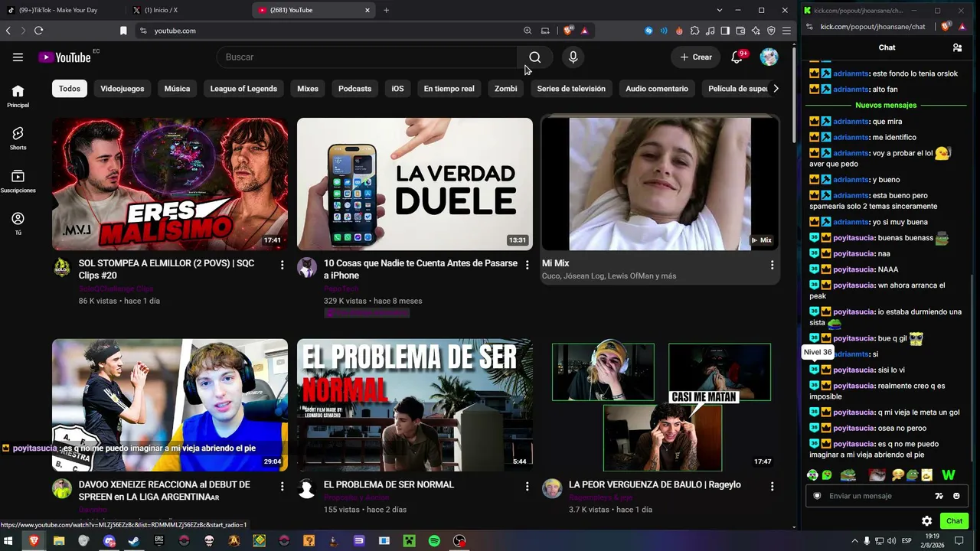The width and height of the screenshot is (980, 551).
Task: Open the Brave wallet icon
Action: pos(740,31)
